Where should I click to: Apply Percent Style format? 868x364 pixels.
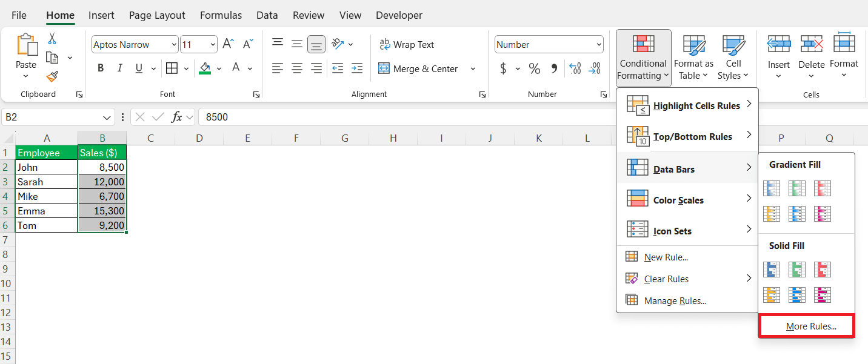535,68
